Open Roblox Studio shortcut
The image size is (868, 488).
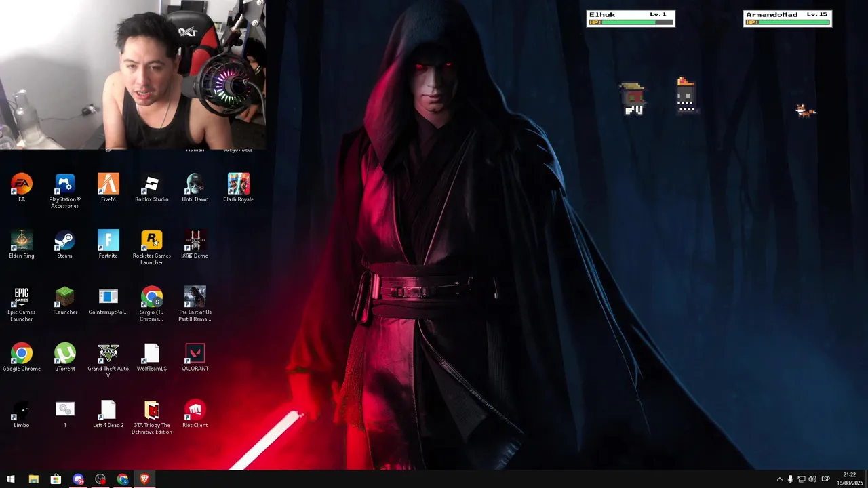[x=152, y=188]
